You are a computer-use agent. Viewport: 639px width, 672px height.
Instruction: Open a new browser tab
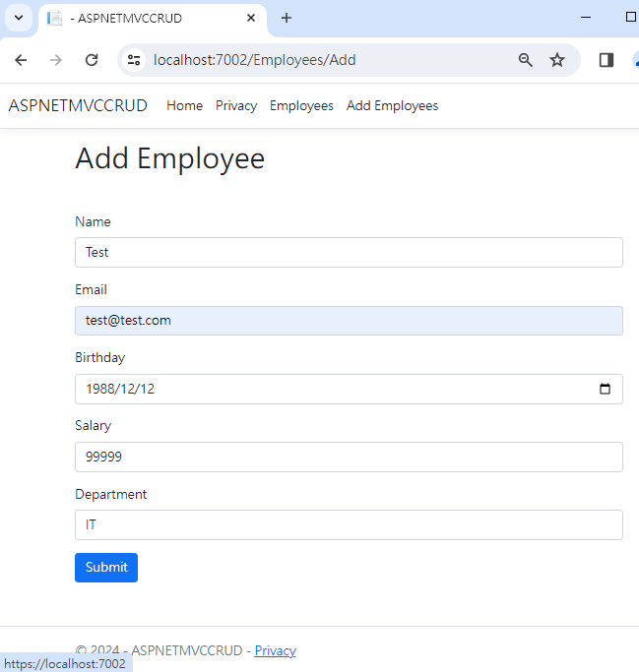[x=287, y=18]
